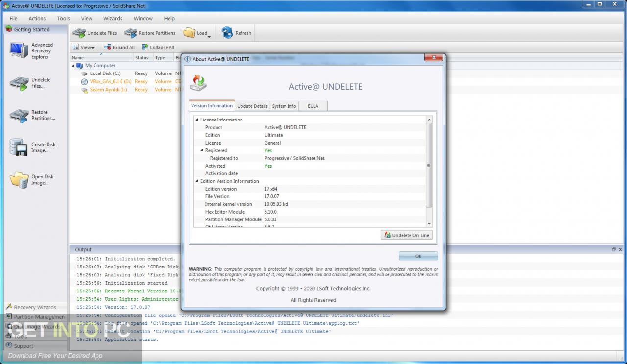Click About dialog scrollbar down arrow

429,223
